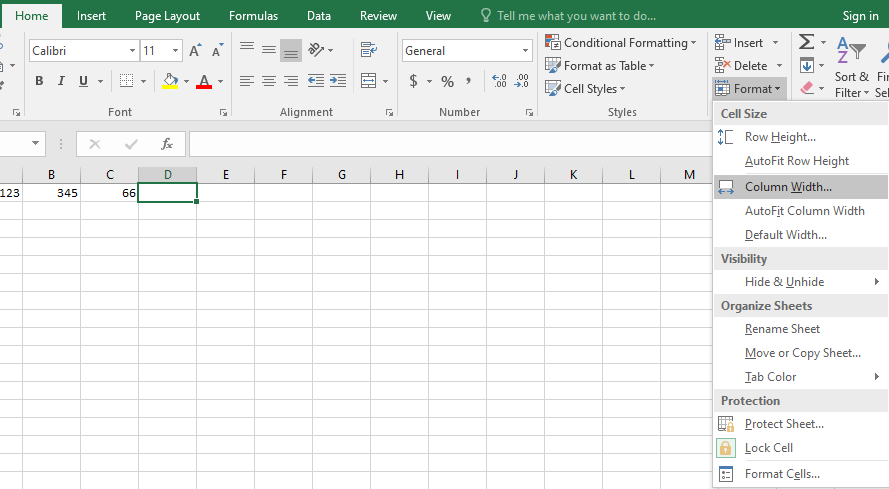Expand the General number format dropdown
This screenshot has height=489, width=889.
click(x=526, y=51)
